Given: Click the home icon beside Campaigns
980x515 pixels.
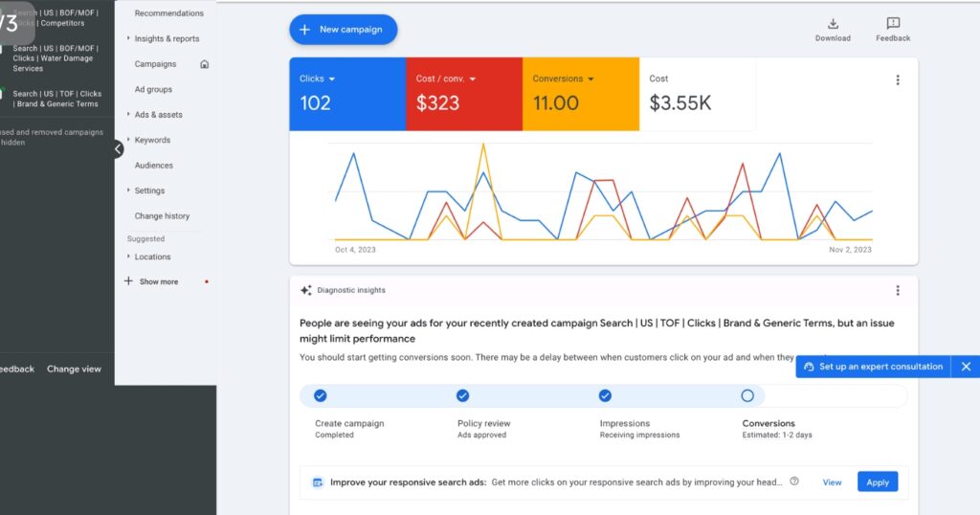Looking at the screenshot, I should point(204,64).
